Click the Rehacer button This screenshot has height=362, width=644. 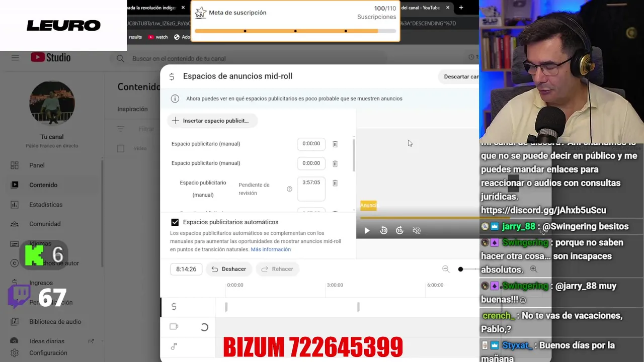point(277,269)
